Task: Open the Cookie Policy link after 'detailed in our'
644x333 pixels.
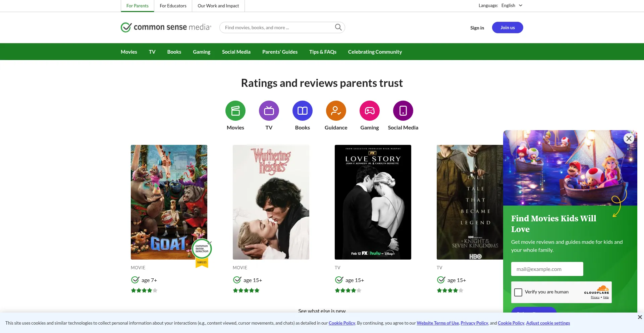Action: point(342,323)
